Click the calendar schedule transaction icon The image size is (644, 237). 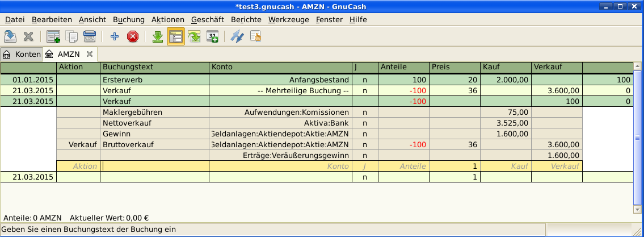212,37
